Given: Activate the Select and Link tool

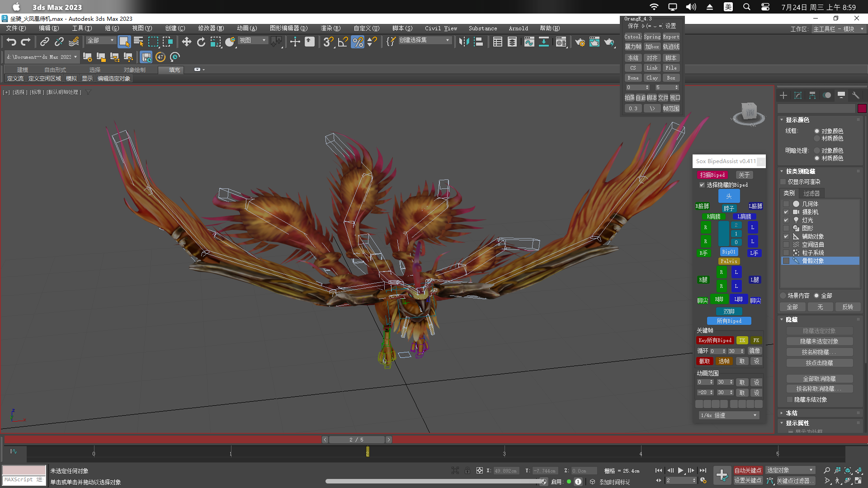Looking at the screenshot, I should pos(44,42).
